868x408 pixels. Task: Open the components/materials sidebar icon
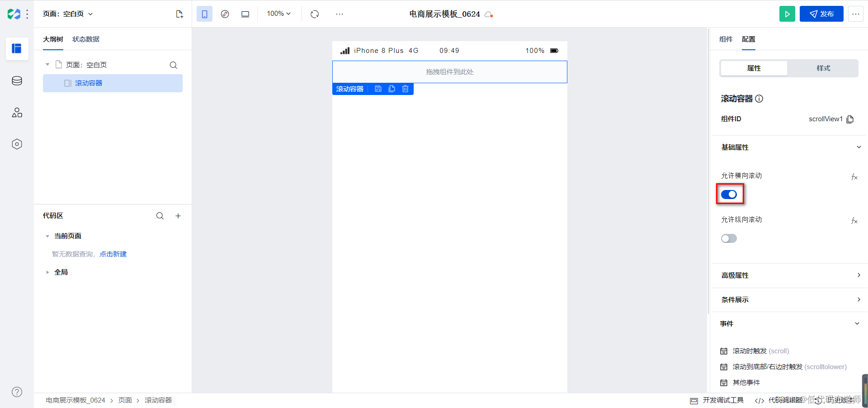pyautogui.click(x=17, y=113)
